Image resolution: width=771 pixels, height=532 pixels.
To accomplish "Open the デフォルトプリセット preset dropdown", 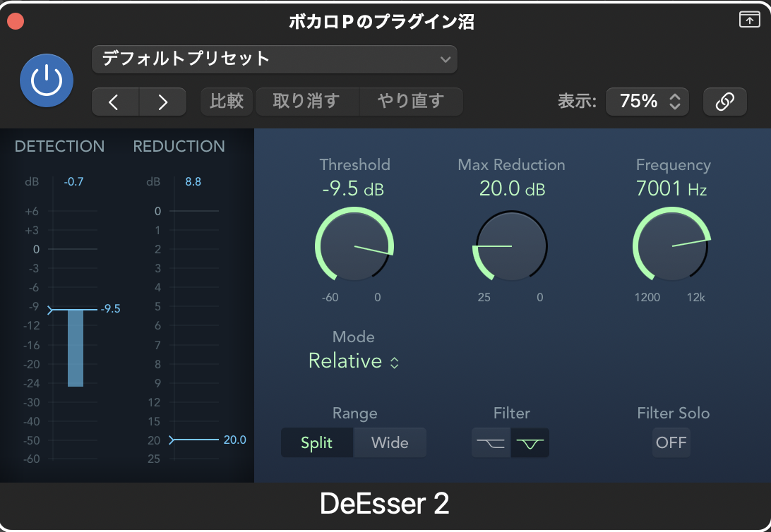I will tap(275, 59).
